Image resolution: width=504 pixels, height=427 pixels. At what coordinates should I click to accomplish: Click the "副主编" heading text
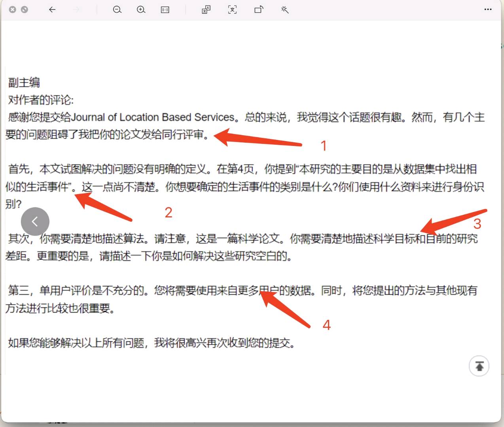click(24, 83)
